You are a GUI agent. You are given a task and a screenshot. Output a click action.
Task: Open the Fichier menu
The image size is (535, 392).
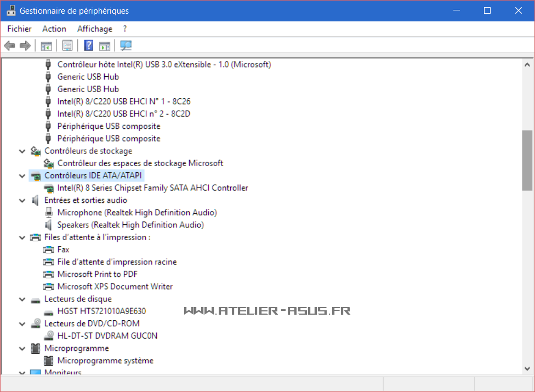(19, 29)
